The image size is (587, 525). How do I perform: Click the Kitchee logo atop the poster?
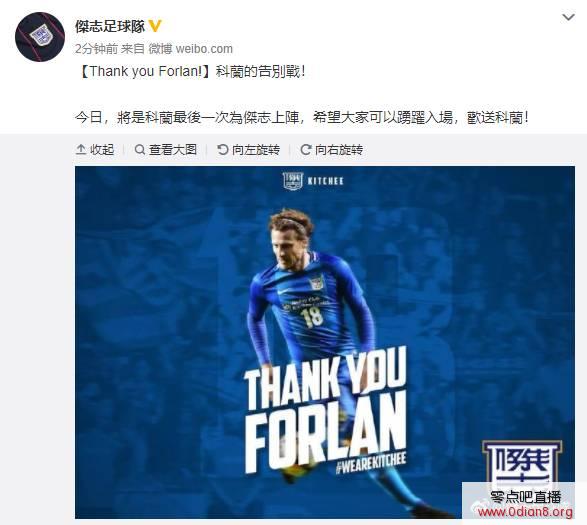click(313, 181)
